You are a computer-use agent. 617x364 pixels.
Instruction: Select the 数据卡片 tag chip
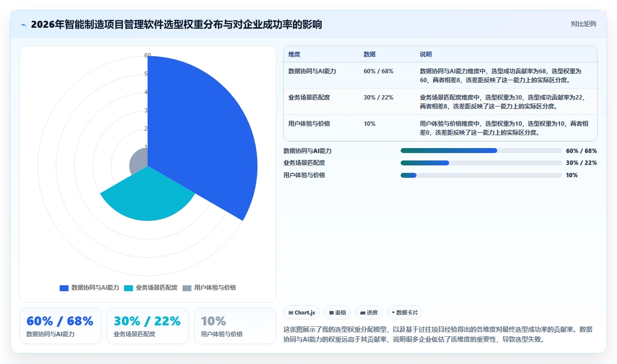click(x=405, y=312)
